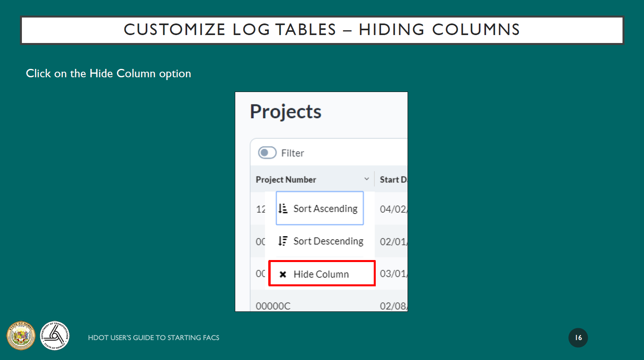The width and height of the screenshot is (644, 360).
Task: Select Sort Ascending menu option
Action: click(x=320, y=208)
